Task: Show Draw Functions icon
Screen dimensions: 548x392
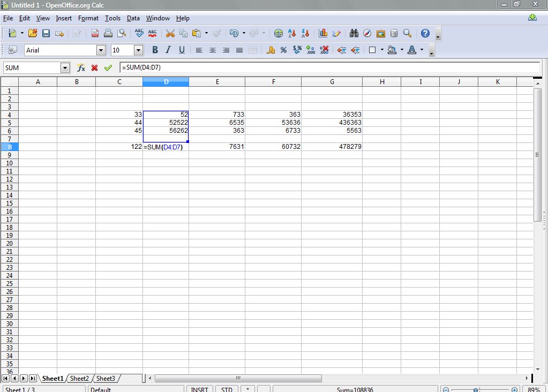Action: click(x=336, y=33)
